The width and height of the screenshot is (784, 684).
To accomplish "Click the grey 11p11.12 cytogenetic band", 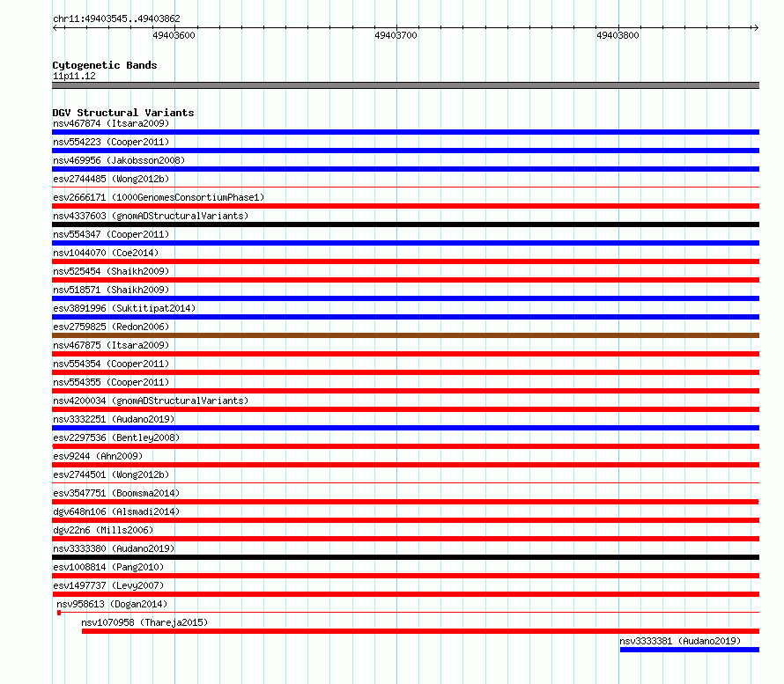I will point(405,85).
